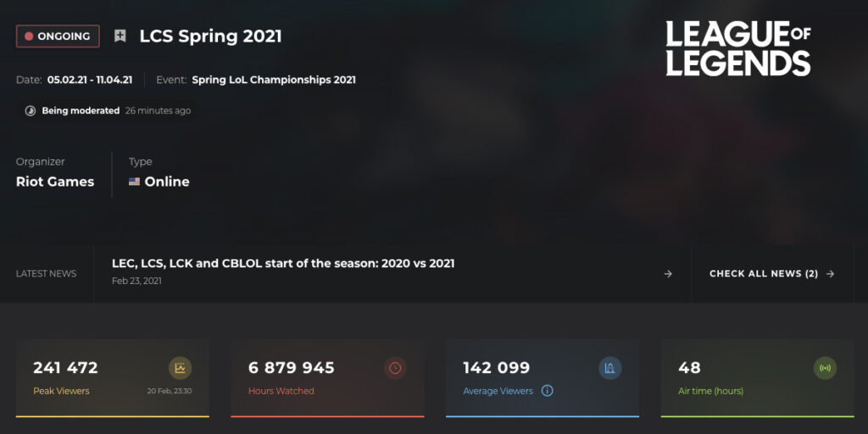This screenshot has width=868, height=434.
Task: Click the Hours Watched clock icon
Action: click(x=395, y=368)
